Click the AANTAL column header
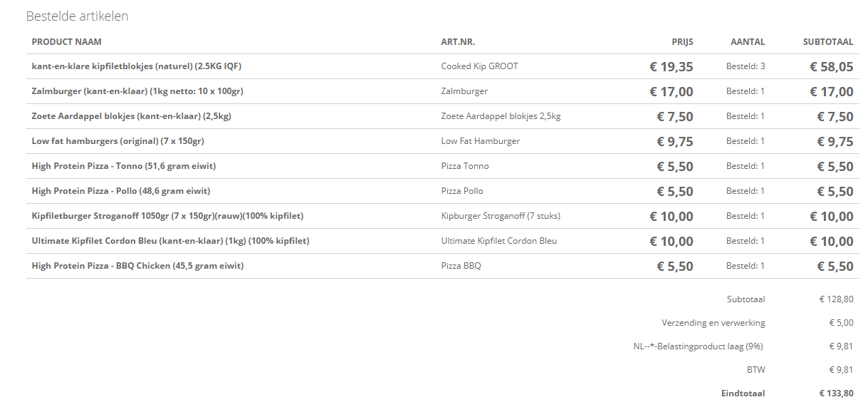The height and width of the screenshot is (412, 868). [x=748, y=42]
